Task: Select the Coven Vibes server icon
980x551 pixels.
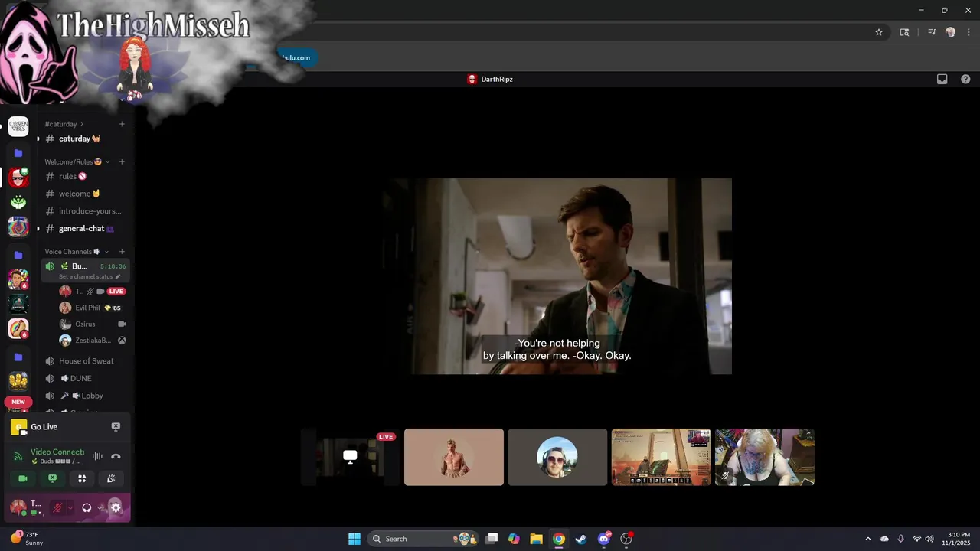Action: pos(18,127)
